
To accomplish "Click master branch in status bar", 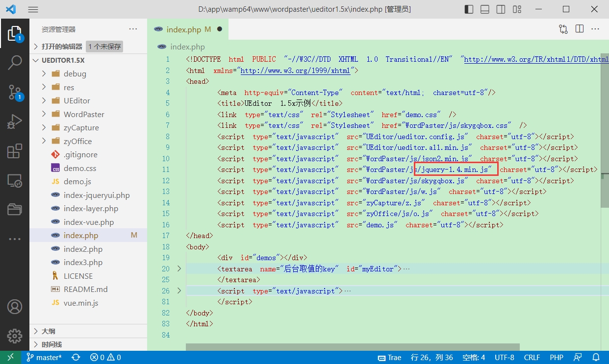I will pyautogui.click(x=44, y=358).
